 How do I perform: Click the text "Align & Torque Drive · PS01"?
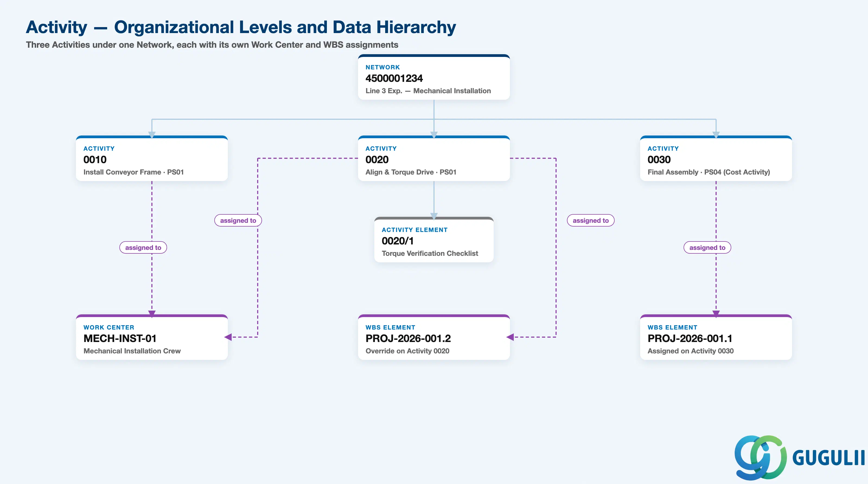tap(411, 172)
